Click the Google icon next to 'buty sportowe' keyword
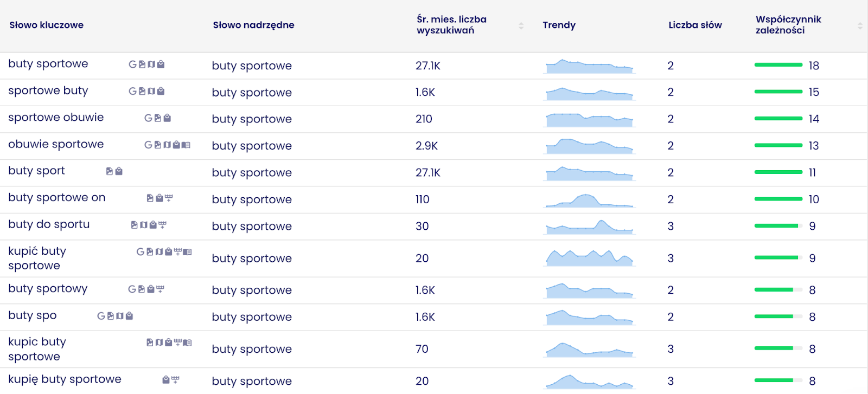The width and height of the screenshot is (868, 394). [x=132, y=64]
